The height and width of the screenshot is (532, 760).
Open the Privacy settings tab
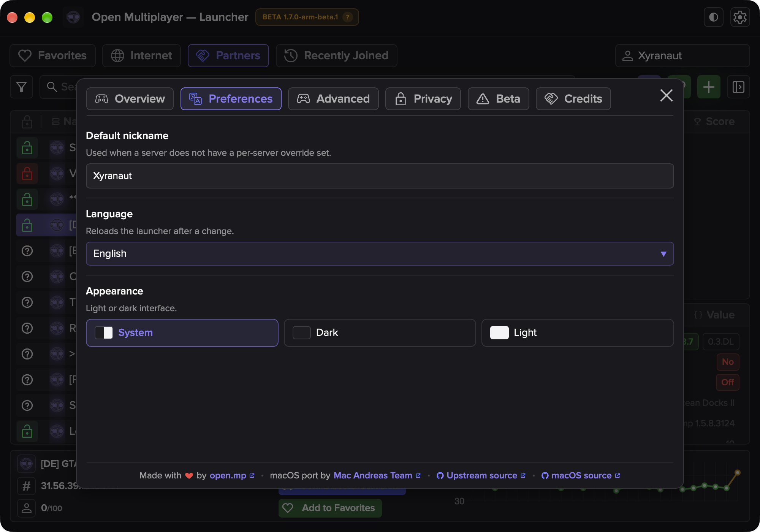tap(423, 99)
